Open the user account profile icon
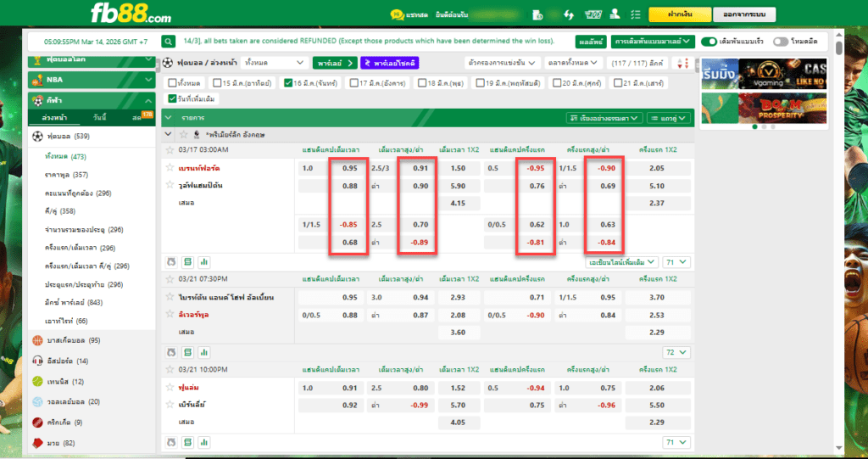Screen dimensions: 868x459 [x=615, y=14]
